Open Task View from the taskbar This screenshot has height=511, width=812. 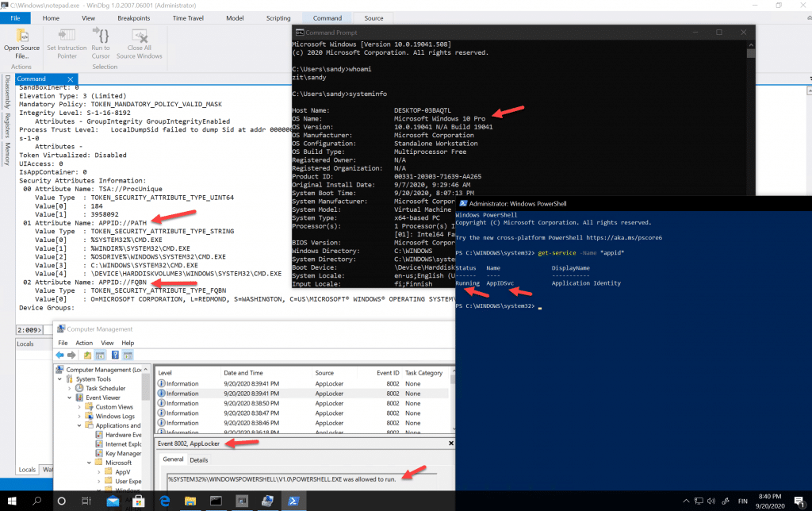(86, 501)
